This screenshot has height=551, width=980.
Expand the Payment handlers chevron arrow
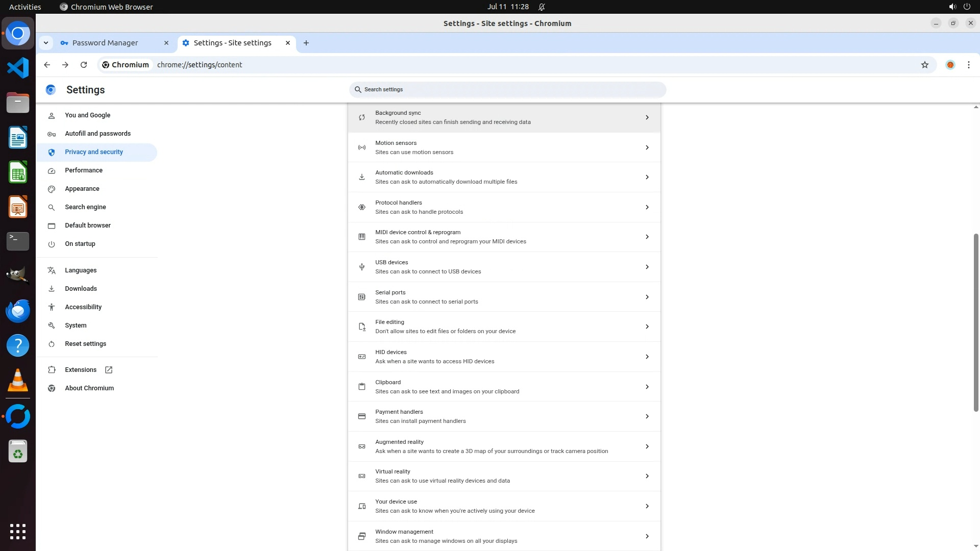[647, 416]
